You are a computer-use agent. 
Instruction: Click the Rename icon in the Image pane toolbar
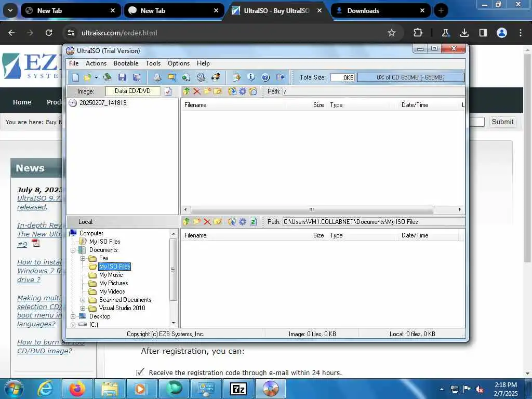point(218,91)
